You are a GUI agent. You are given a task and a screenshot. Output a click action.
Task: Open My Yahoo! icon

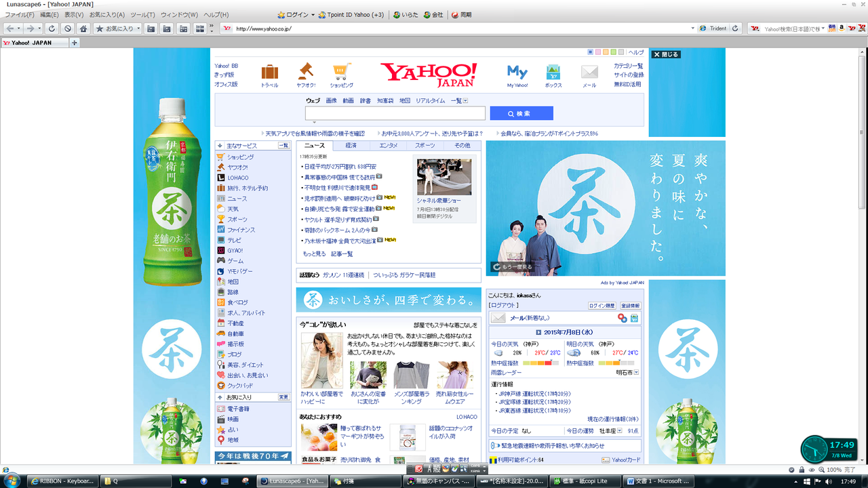pyautogui.click(x=517, y=72)
